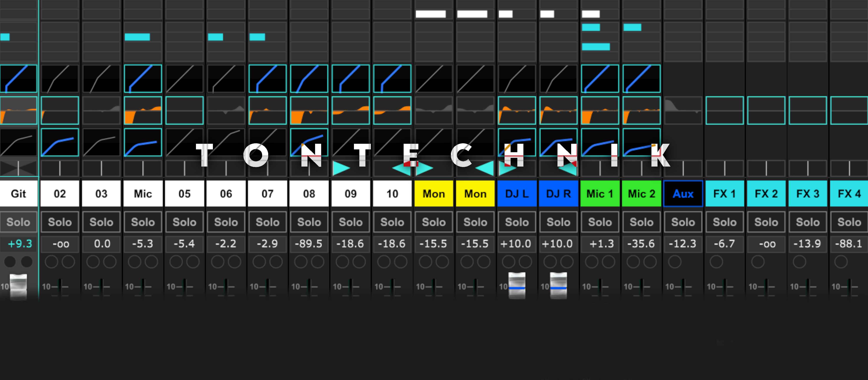
Task: Select the DJ R channel label
Action: [558, 193]
